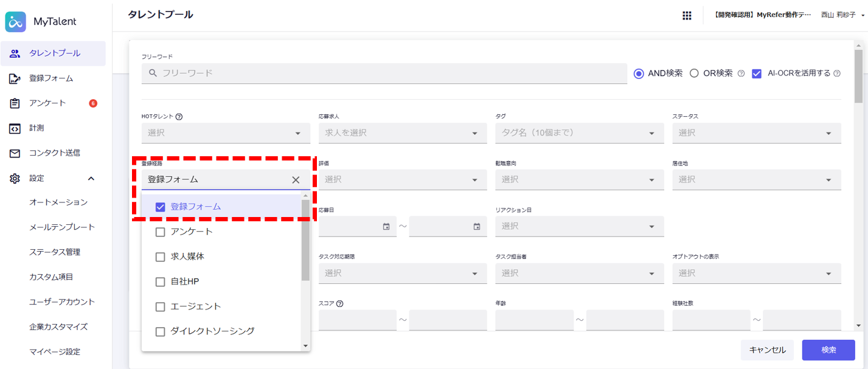This screenshot has width=868, height=369.
Task: Open the ステータス dropdown
Action: (756, 133)
